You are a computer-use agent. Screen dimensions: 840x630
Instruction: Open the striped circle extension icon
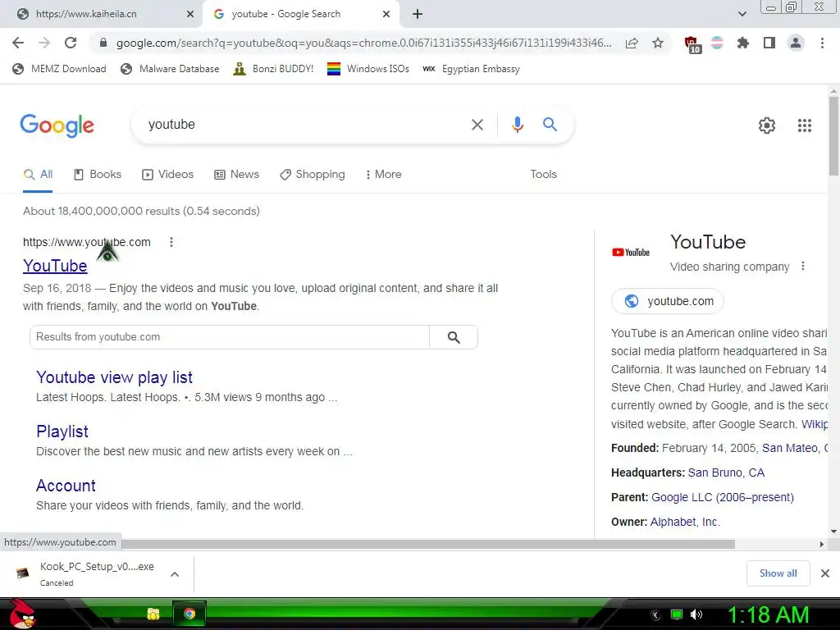point(717,43)
